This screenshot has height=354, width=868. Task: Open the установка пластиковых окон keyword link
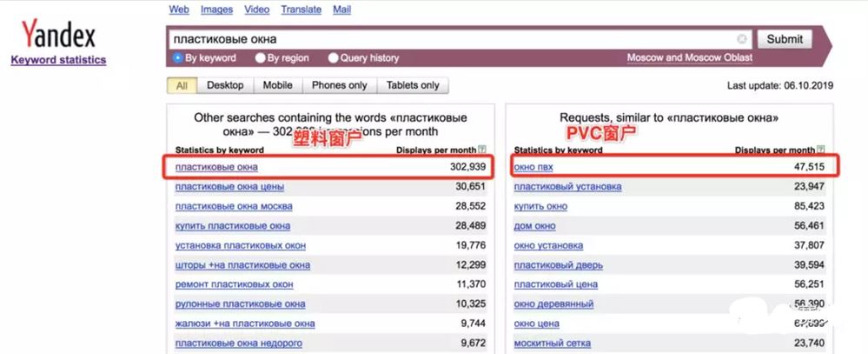241,245
